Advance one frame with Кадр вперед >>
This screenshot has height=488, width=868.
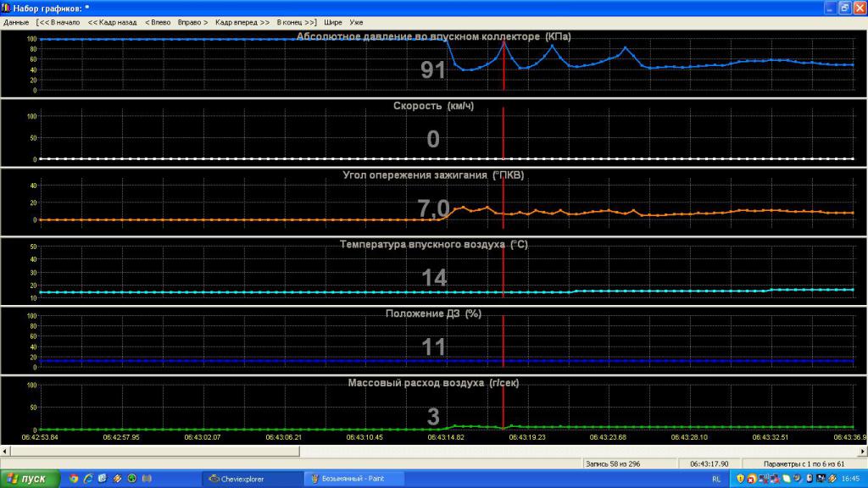tap(242, 22)
